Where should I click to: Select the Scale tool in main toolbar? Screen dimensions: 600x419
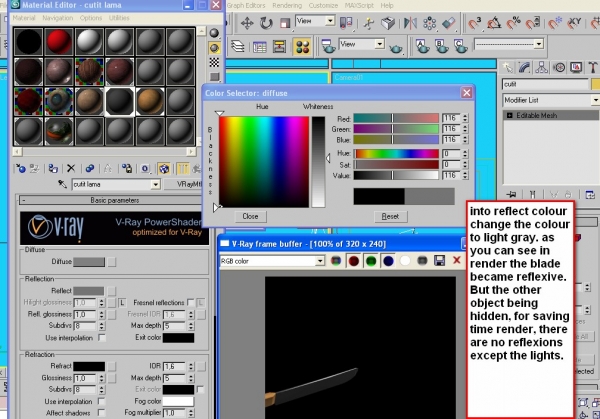[x=285, y=23]
